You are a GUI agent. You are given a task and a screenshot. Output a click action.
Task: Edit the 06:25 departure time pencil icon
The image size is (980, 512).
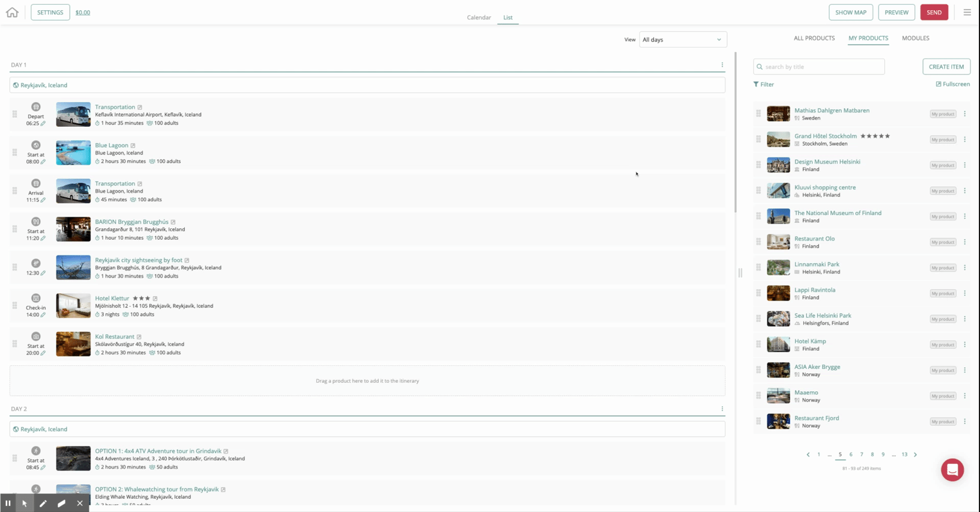pyautogui.click(x=43, y=124)
